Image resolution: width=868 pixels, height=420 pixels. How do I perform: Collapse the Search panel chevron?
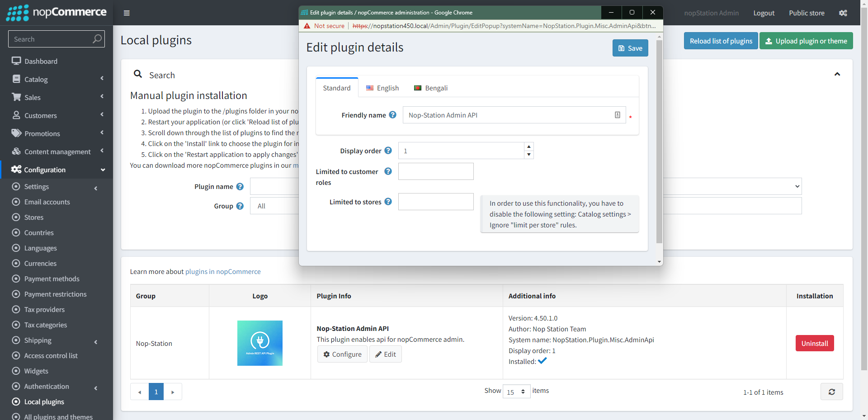(837, 74)
